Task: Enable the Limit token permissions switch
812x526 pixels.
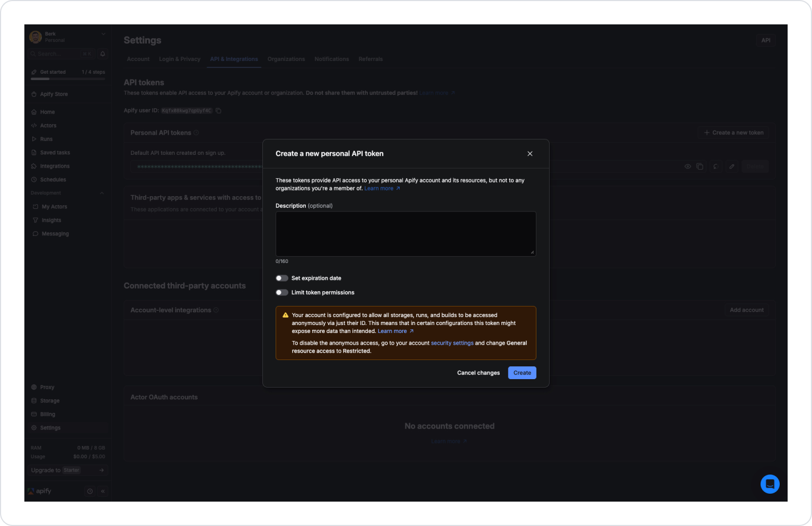Action: click(282, 293)
